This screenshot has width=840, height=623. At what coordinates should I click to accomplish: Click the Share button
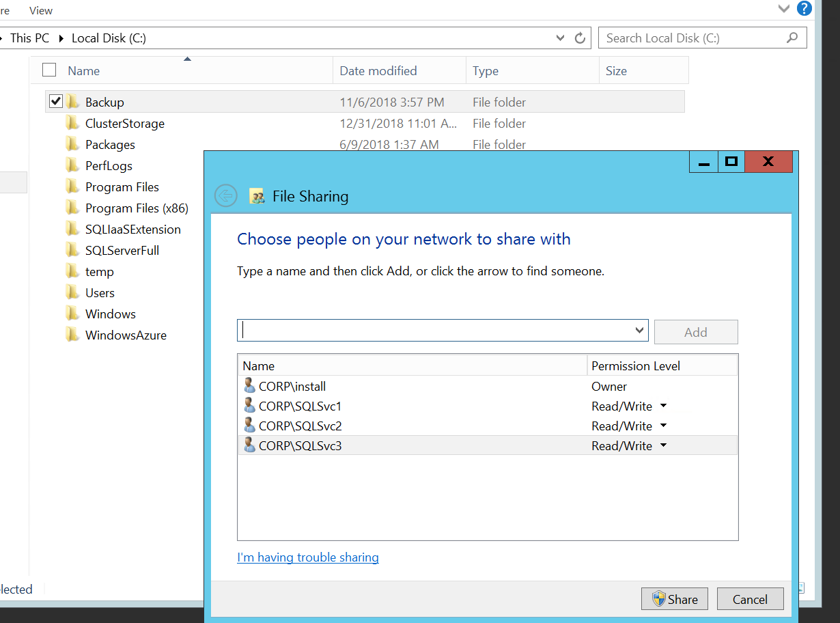674,600
